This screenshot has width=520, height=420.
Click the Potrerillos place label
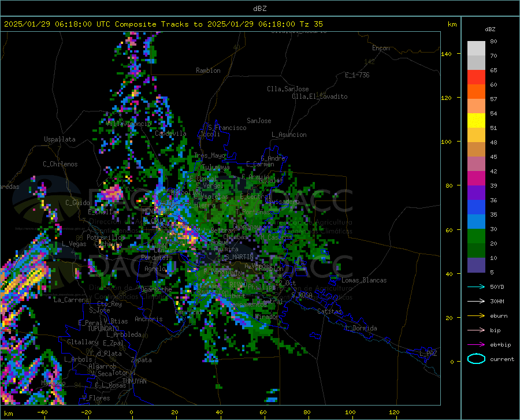click(106, 237)
